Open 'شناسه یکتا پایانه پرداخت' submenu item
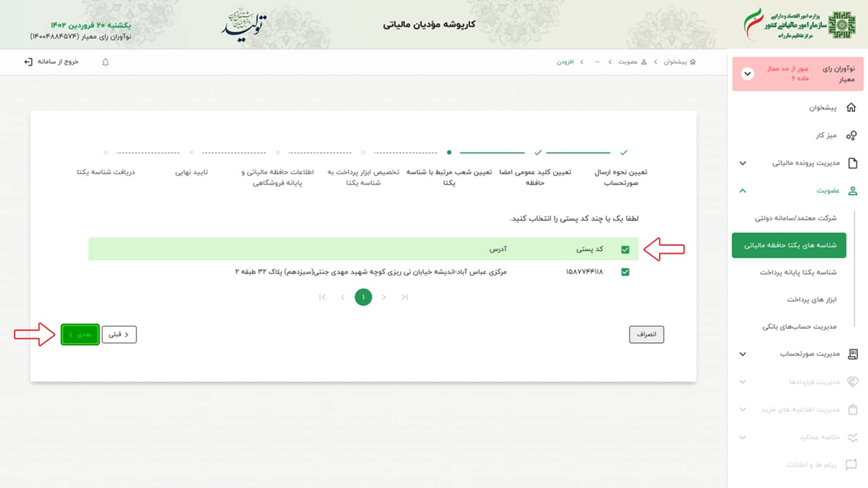Screen dimensions: 868x488 (797, 273)
